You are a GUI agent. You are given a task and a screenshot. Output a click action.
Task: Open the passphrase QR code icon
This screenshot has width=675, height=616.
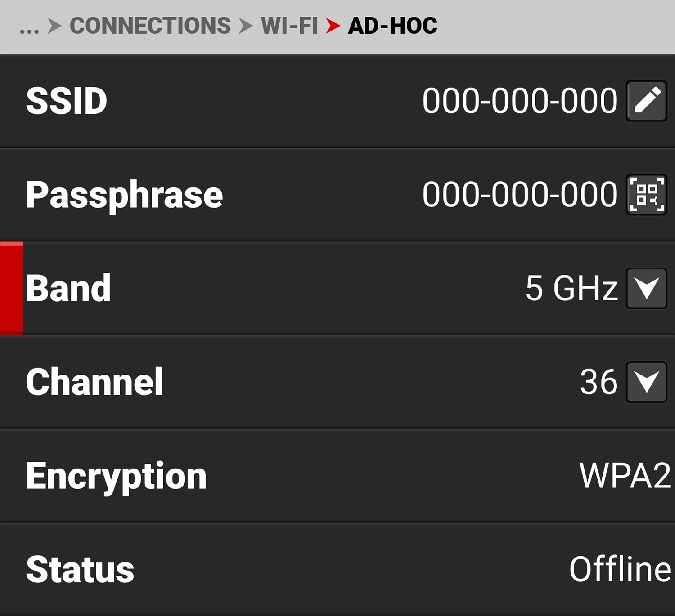click(x=646, y=195)
